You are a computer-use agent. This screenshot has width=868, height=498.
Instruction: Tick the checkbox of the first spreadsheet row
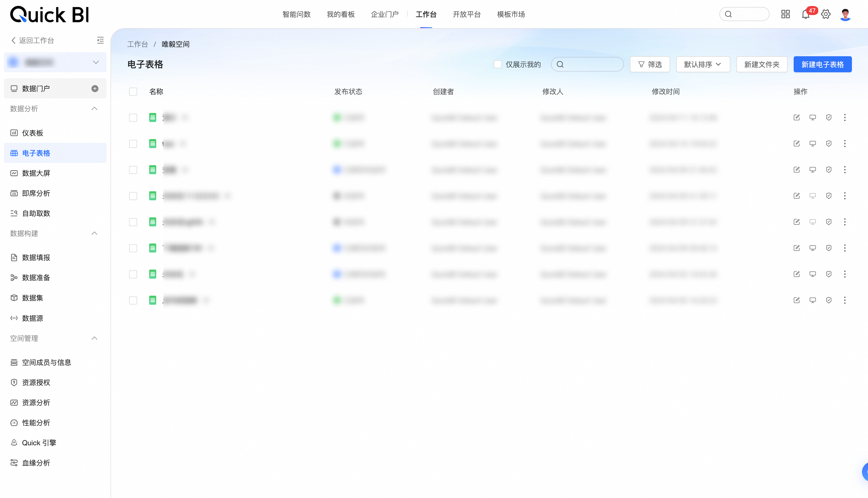(x=133, y=118)
